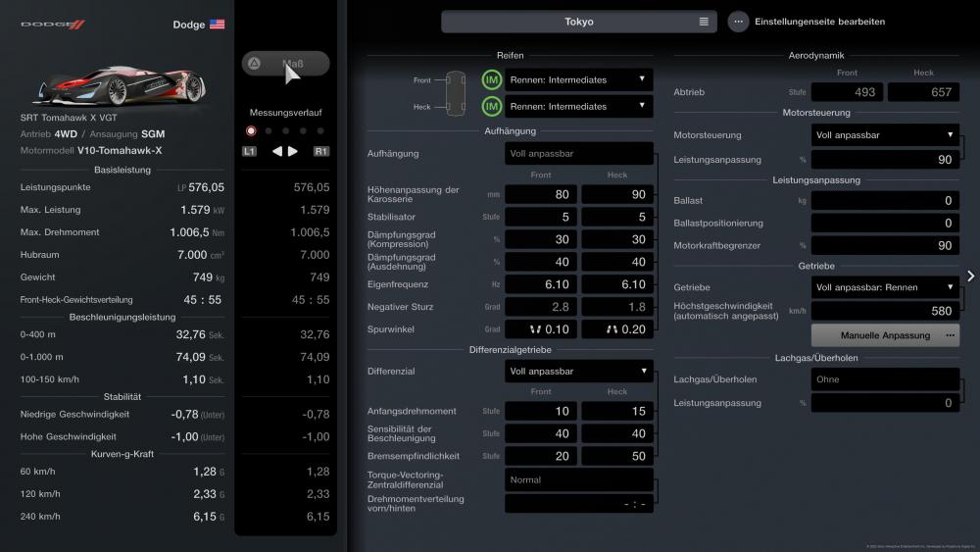Open the Tokyo settings sheet selector
The width and height of the screenshot is (980, 552).
[578, 22]
